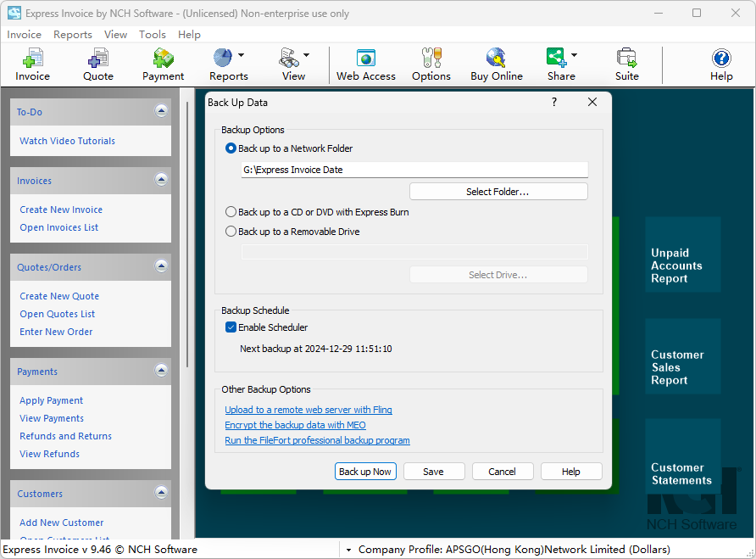Click Run the FileFort professional backup program
The image size is (756, 559).
(x=317, y=441)
